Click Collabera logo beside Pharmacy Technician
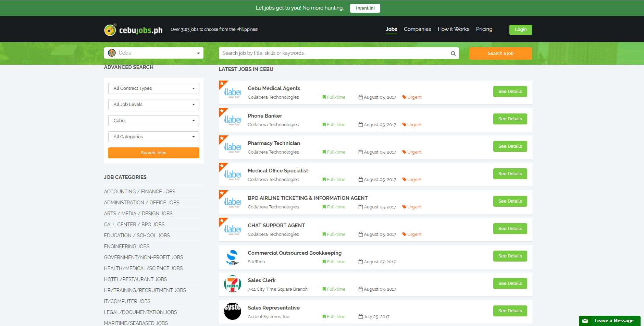The width and height of the screenshot is (644, 326). click(233, 147)
